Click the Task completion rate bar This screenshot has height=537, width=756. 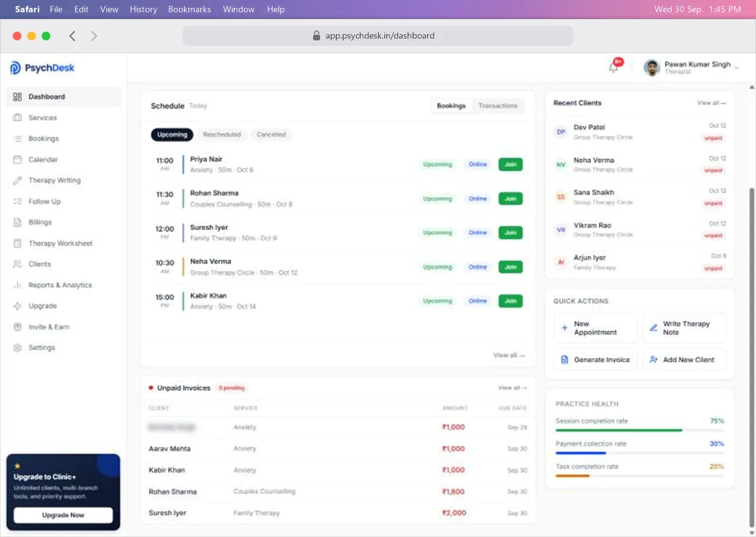[x=639, y=476]
